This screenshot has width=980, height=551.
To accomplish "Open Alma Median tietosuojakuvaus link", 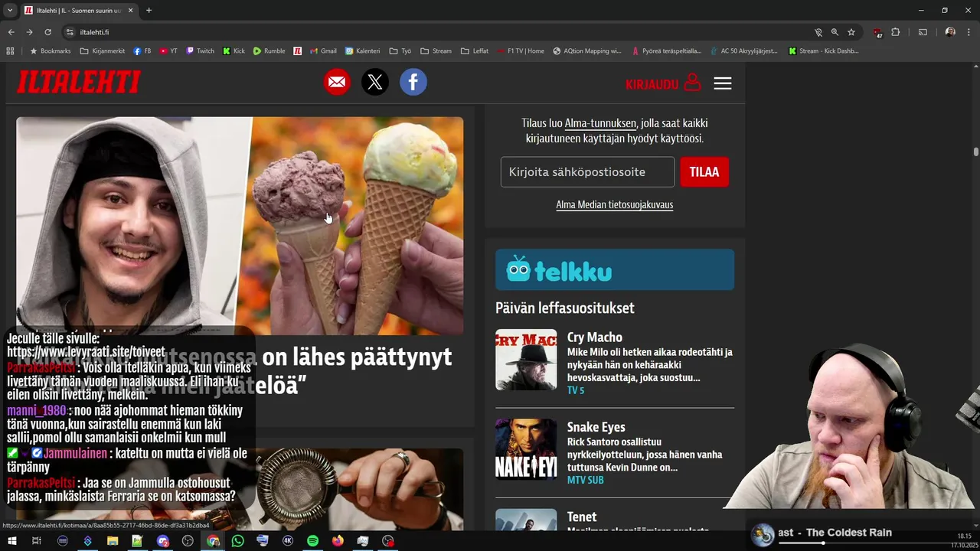I will click(x=615, y=204).
